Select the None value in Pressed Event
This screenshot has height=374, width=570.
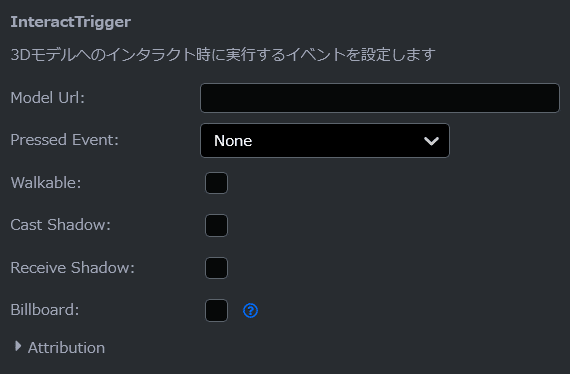pyautogui.click(x=233, y=141)
